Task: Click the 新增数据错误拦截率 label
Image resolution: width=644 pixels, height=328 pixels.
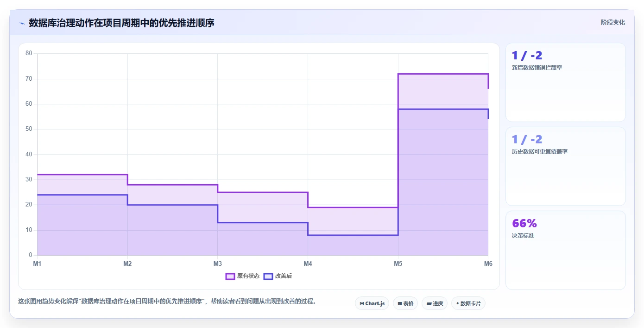Action: tap(537, 68)
